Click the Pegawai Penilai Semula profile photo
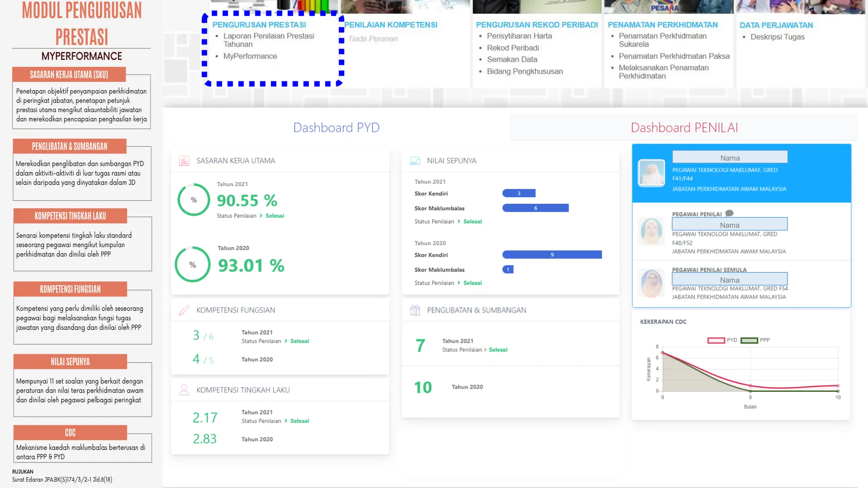The height and width of the screenshot is (488, 868). click(651, 283)
